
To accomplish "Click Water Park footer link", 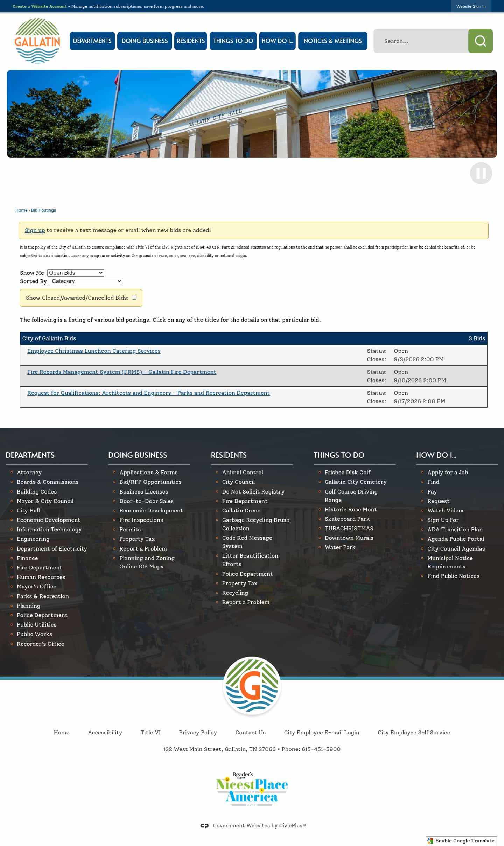I will point(340,547).
